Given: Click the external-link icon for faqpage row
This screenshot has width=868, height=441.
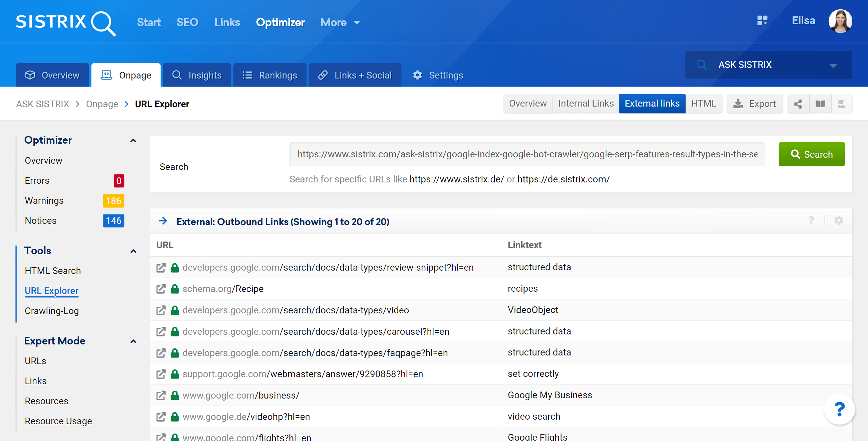Looking at the screenshot, I should 161,353.
